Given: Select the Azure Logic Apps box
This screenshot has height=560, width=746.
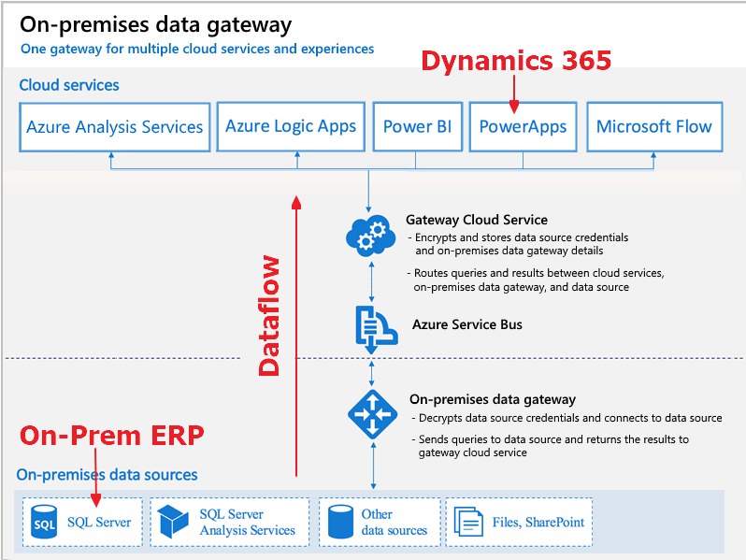Looking at the screenshot, I should tap(291, 126).
